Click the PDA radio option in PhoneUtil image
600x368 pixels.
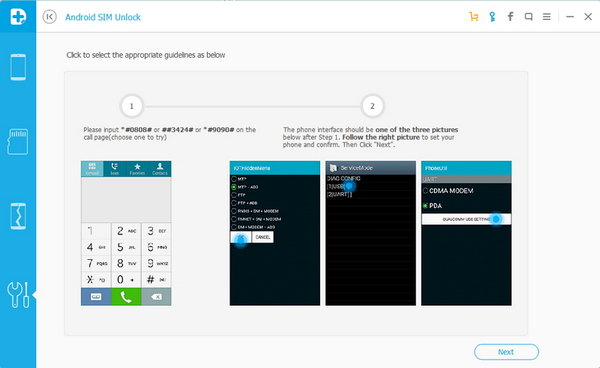tap(432, 206)
